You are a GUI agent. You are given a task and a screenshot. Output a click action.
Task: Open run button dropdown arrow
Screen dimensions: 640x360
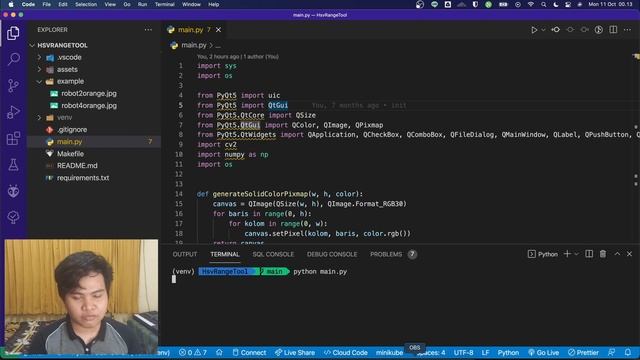(543, 30)
